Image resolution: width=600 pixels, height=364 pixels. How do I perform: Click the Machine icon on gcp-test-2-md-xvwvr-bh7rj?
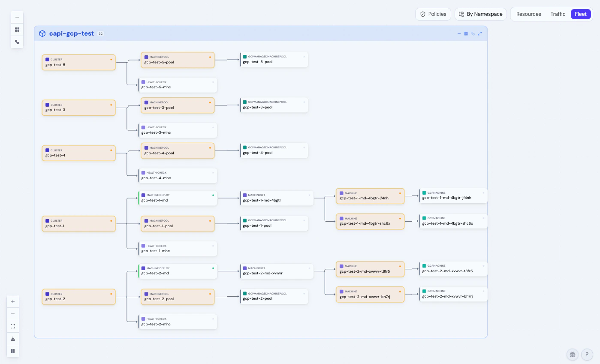pyautogui.click(x=341, y=292)
